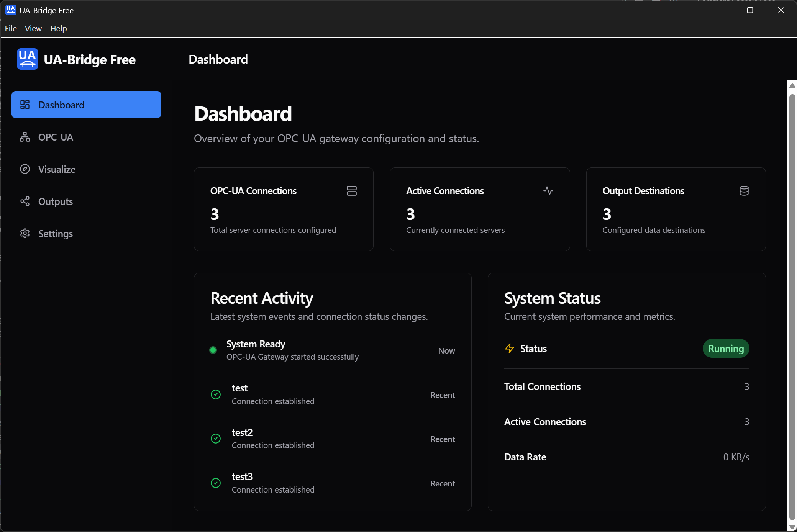
Task: Open the OPC-UA section icon
Action: click(25, 137)
